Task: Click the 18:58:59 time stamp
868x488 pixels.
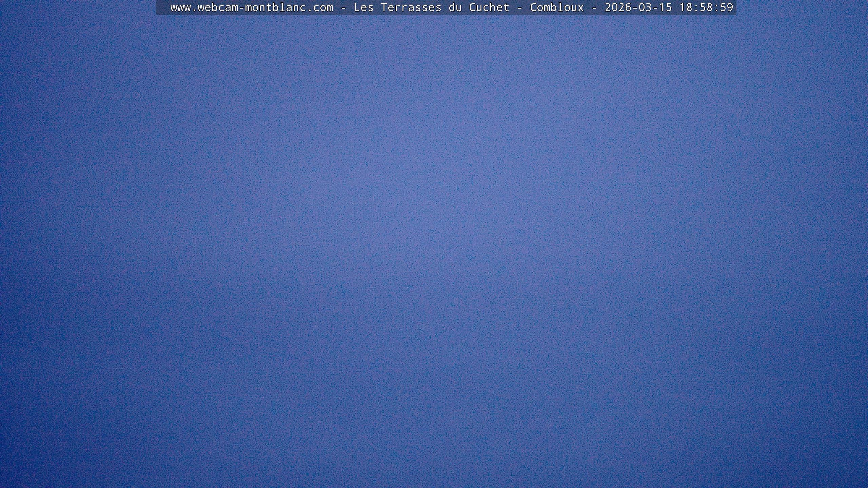Action: tap(706, 7)
